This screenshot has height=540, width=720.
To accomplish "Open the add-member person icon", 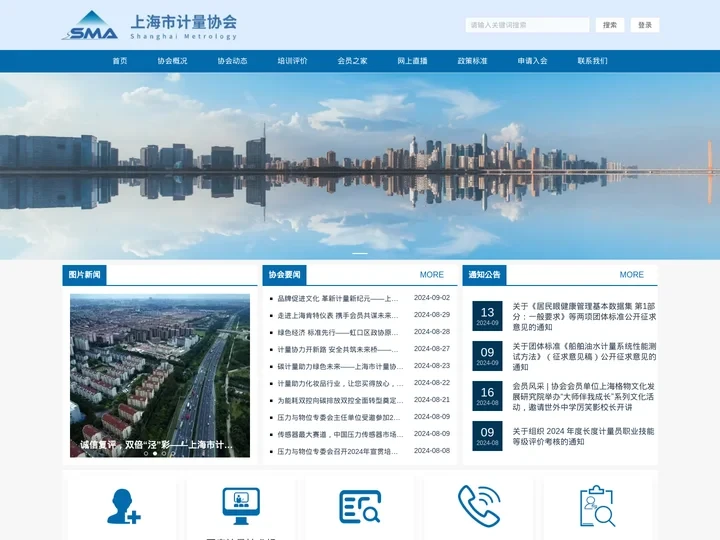I will tap(124, 506).
